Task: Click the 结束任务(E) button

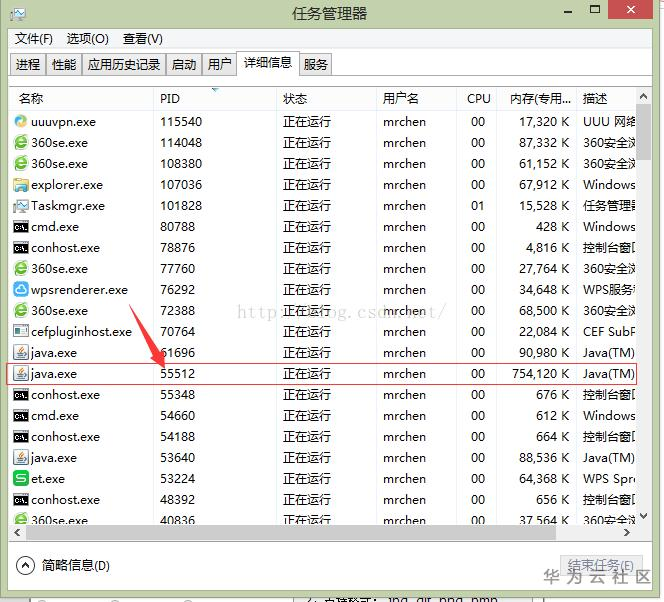Action: point(601,566)
